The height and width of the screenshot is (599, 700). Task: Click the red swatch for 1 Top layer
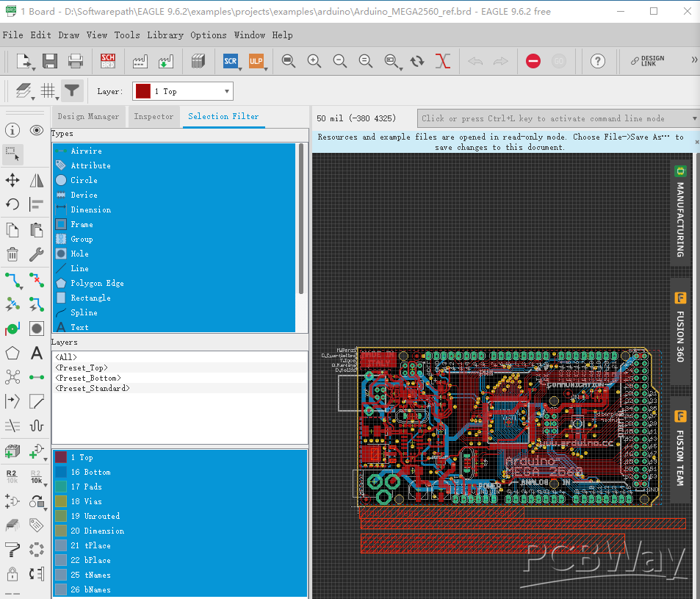(61, 457)
